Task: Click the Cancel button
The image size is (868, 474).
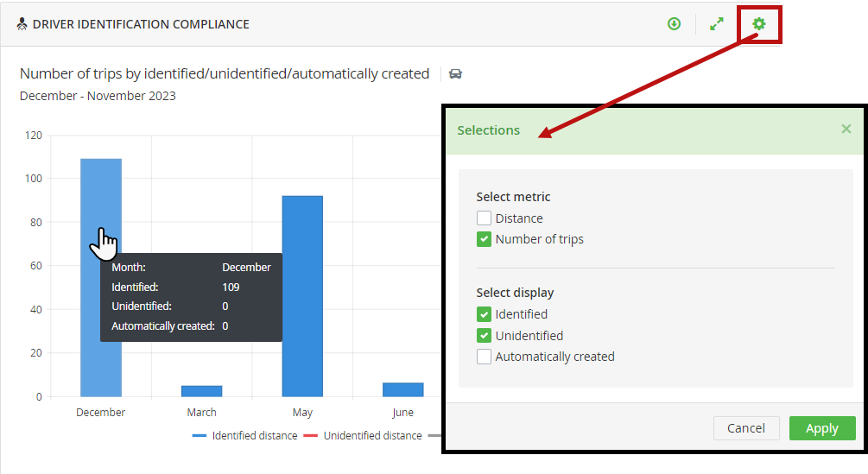Action: (746, 428)
